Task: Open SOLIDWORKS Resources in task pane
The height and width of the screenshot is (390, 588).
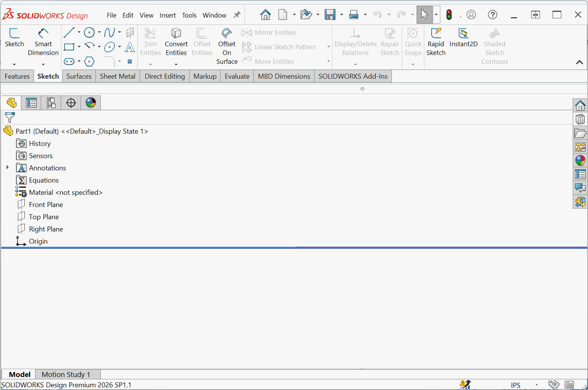Action: [580, 105]
